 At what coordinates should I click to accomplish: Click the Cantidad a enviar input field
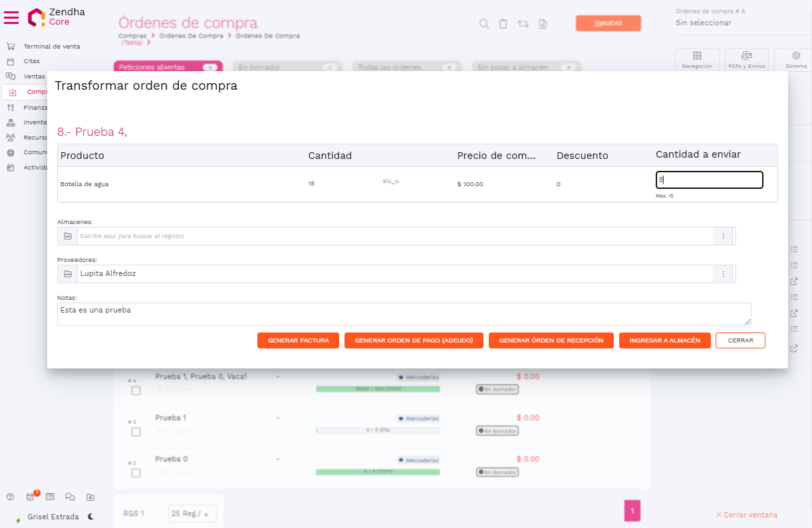(x=709, y=180)
